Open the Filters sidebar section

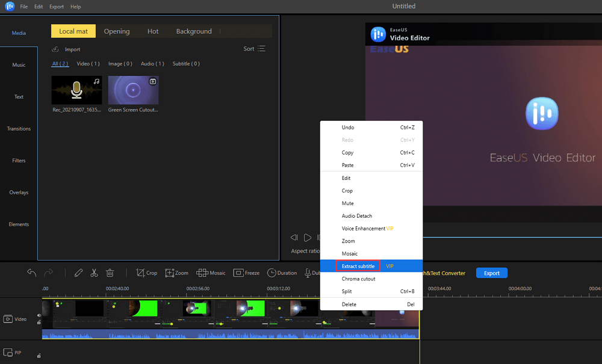(19, 160)
